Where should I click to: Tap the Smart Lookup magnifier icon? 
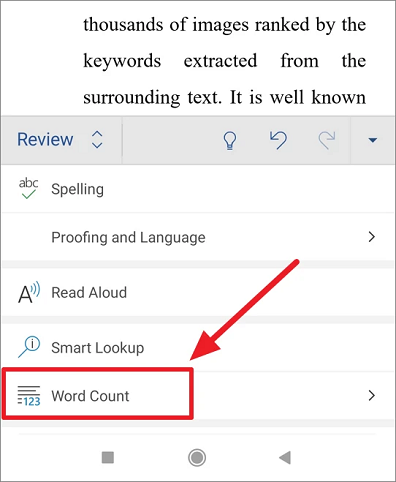pyautogui.click(x=29, y=347)
